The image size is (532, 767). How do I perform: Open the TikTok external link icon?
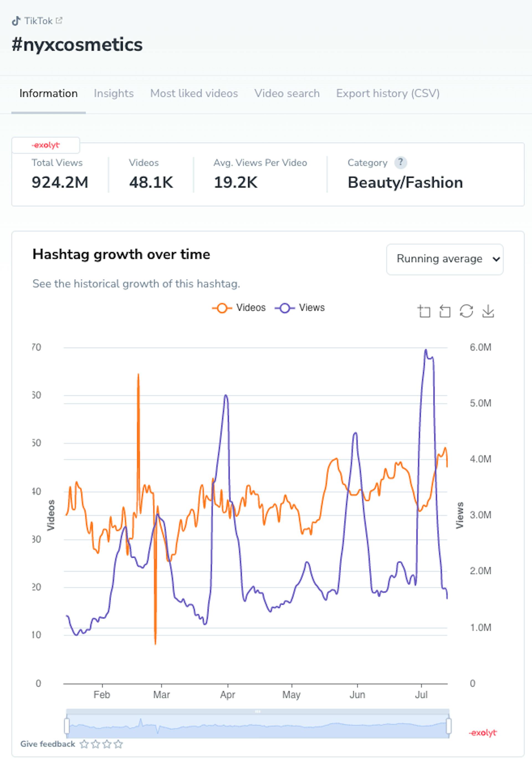(59, 21)
